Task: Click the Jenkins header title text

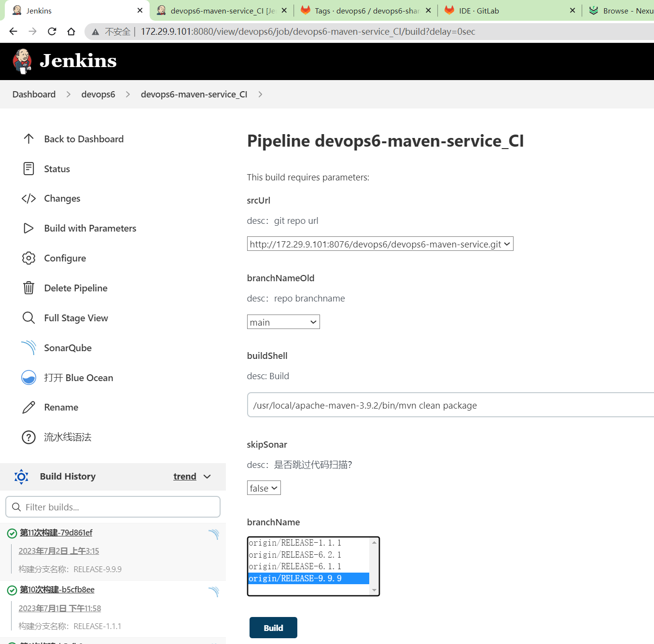Action: [x=78, y=61]
